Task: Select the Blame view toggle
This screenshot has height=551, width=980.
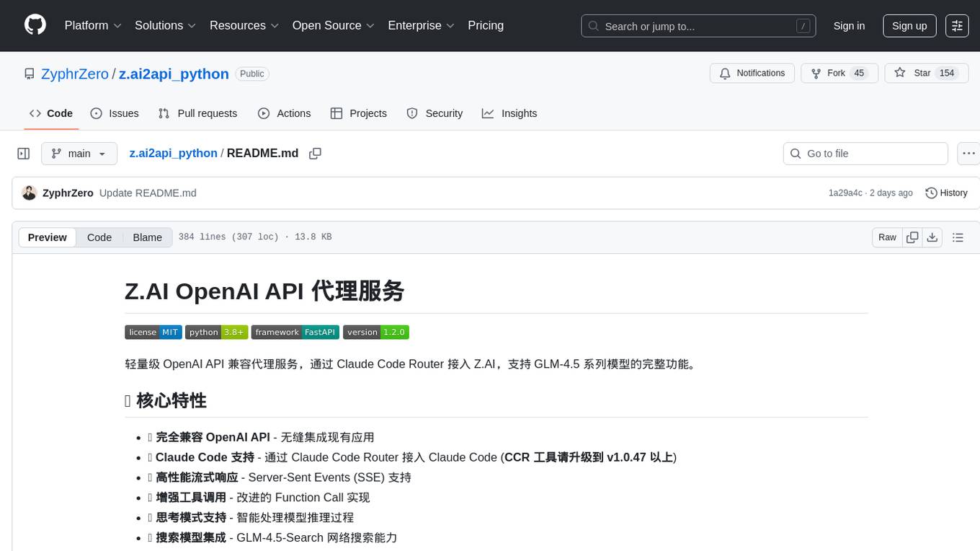Action: click(x=147, y=237)
